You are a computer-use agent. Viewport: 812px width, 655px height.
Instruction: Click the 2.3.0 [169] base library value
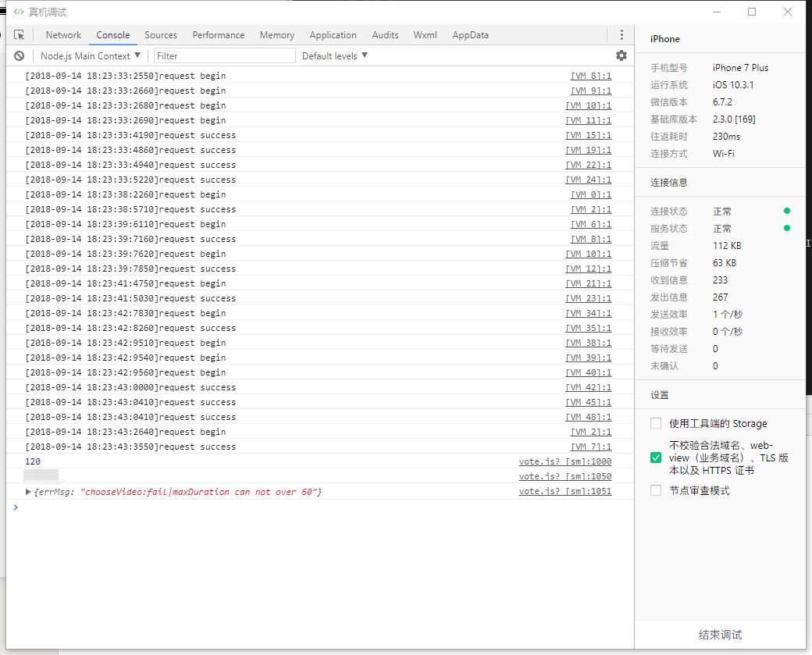point(734,119)
